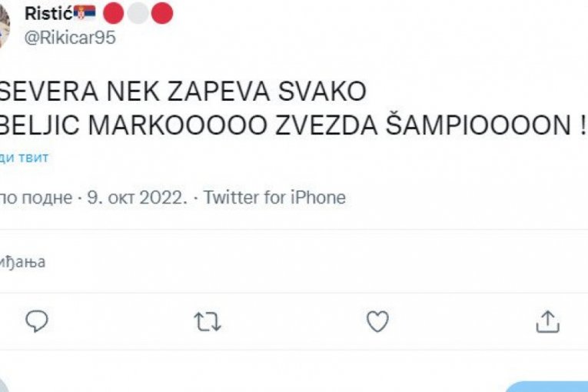Screen dimensions: 588x392
Task: Click the reply speech bubble icon
Action: click(36, 321)
